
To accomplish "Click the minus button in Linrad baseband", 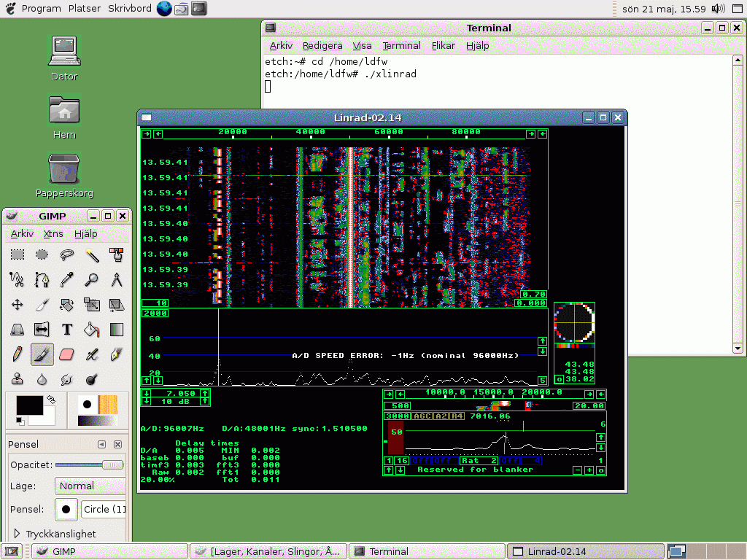I will 578,470.
